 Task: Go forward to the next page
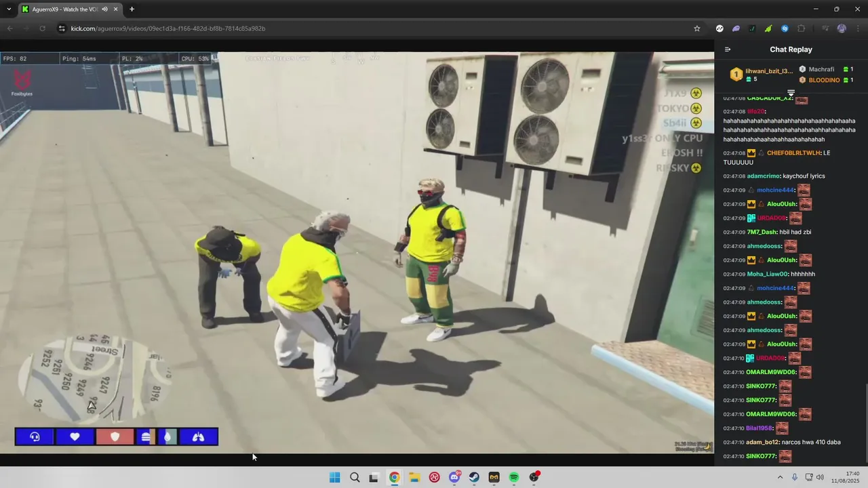pyautogui.click(x=26, y=28)
